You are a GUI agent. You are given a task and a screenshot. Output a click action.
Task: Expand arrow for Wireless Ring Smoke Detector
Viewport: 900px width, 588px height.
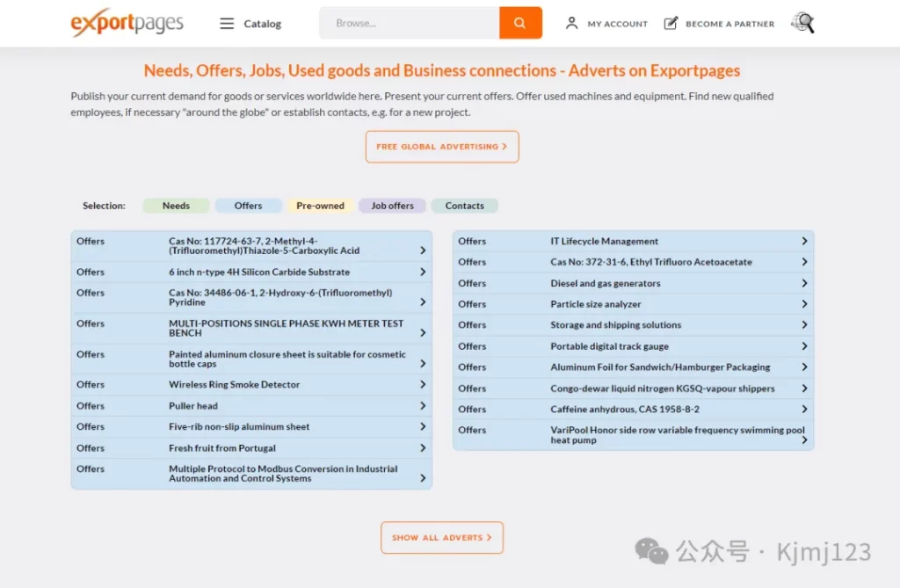coord(423,384)
